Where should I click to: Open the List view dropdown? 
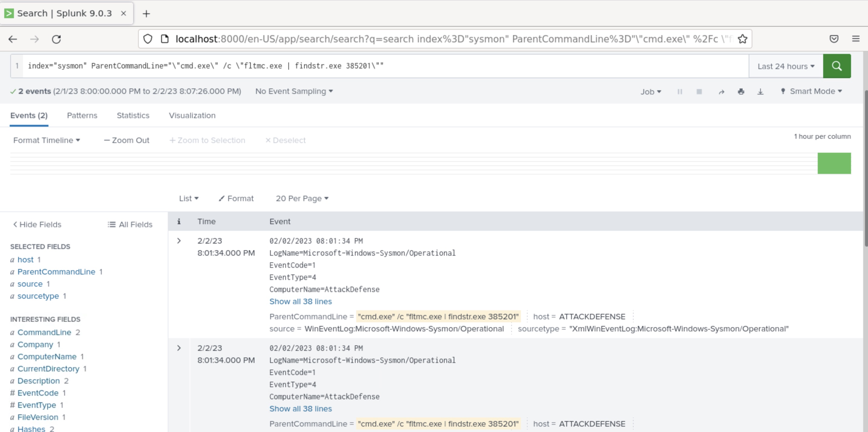(189, 198)
